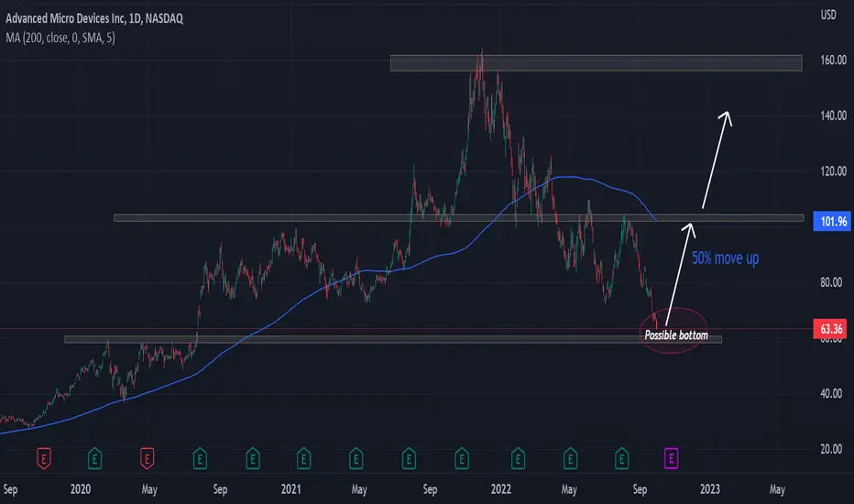Select the MA 200 SMA indicator legend
The image size is (854, 504).
pyautogui.click(x=60, y=38)
